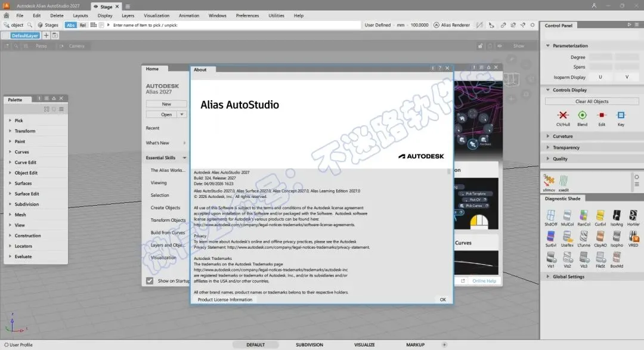Open Product License Information
This screenshot has height=350, width=644.
(x=225, y=300)
